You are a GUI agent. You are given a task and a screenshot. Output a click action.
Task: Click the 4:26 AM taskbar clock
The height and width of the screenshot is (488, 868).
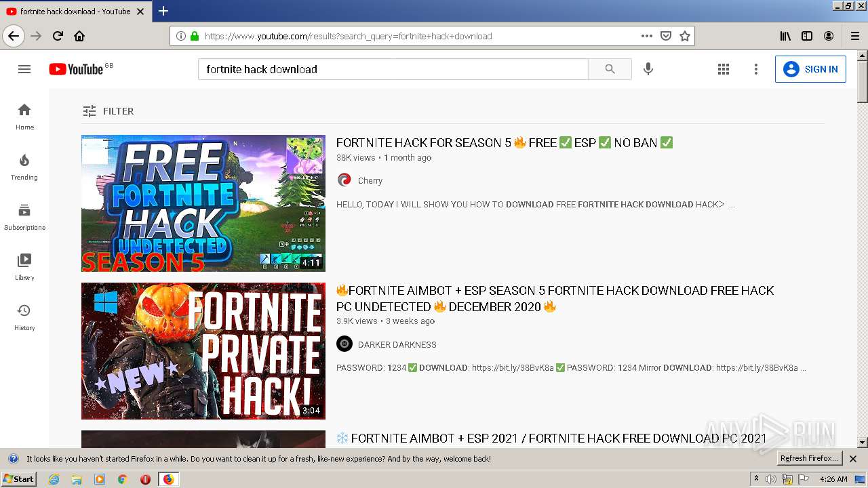833,479
